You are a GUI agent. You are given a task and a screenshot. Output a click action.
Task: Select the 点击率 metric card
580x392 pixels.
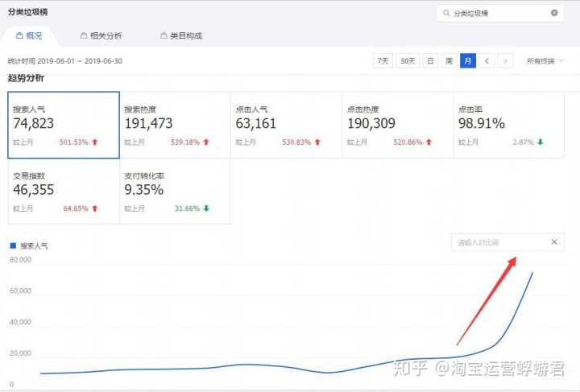pyautogui.click(x=509, y=125)
